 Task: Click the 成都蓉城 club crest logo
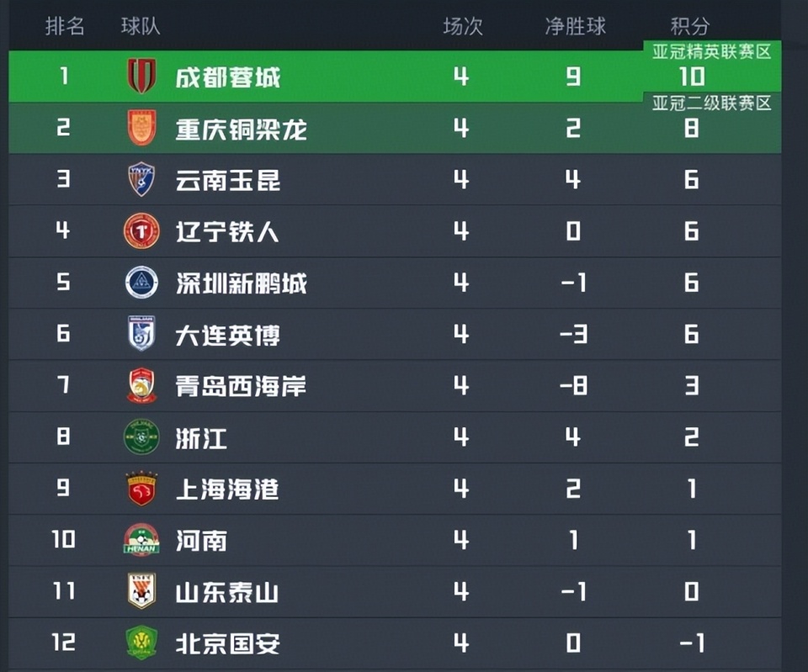coord(141,77)
